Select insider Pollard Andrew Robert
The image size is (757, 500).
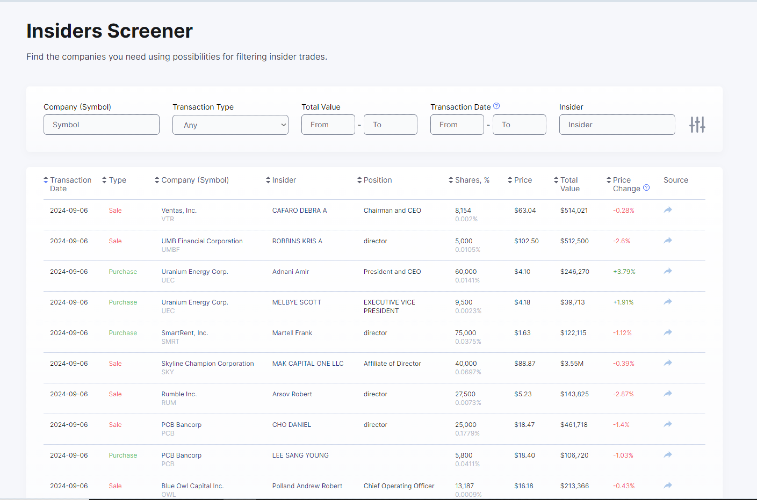pos(307,486)
